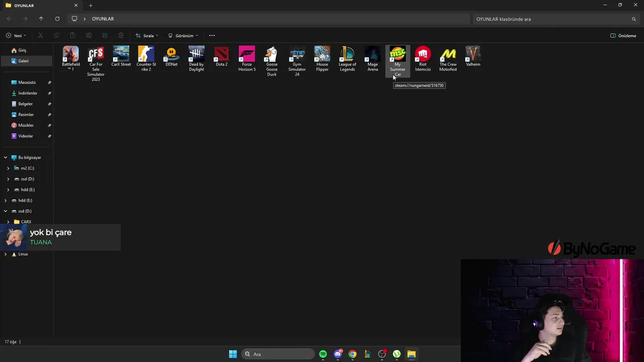Click the address bar chevron before OYUNLAR

tap(85, 19)
